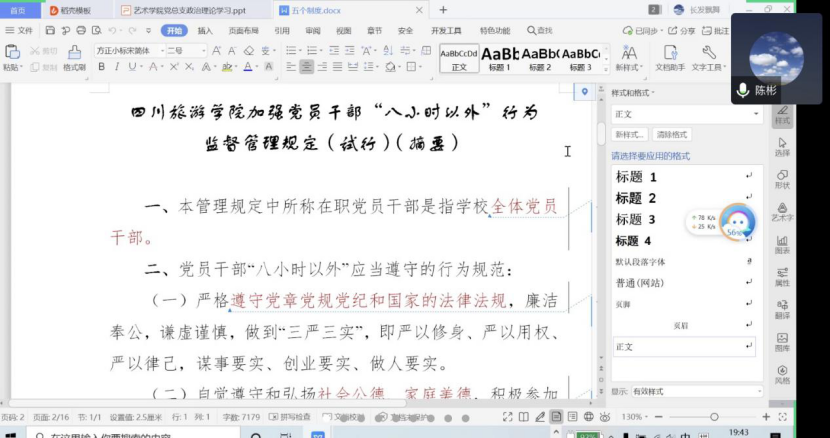Viewport: 830px width, 438px height.
Task: Toggle center alignment
Action: click(306, 67)
